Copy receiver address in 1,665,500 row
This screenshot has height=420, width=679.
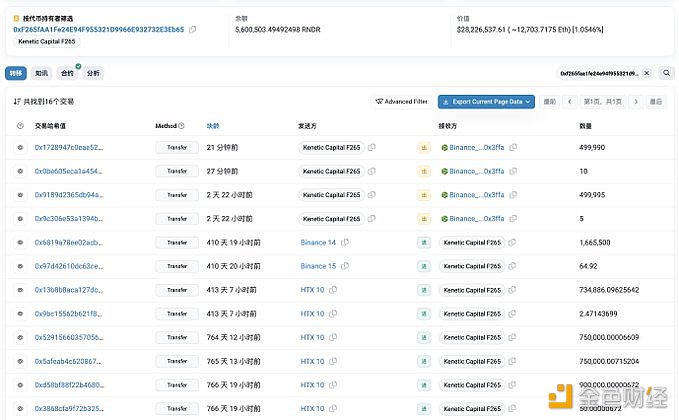click(512, 242)
